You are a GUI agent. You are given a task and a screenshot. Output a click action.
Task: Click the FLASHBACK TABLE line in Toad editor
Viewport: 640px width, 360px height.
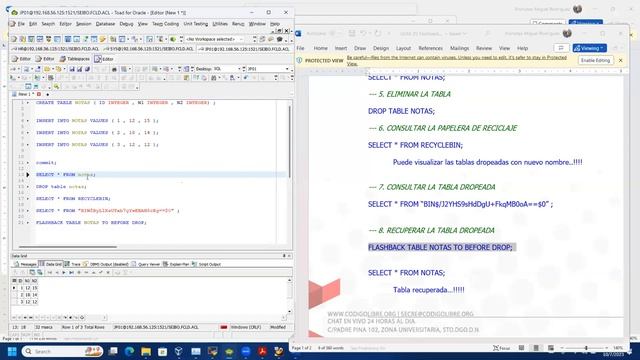point(91,222)
